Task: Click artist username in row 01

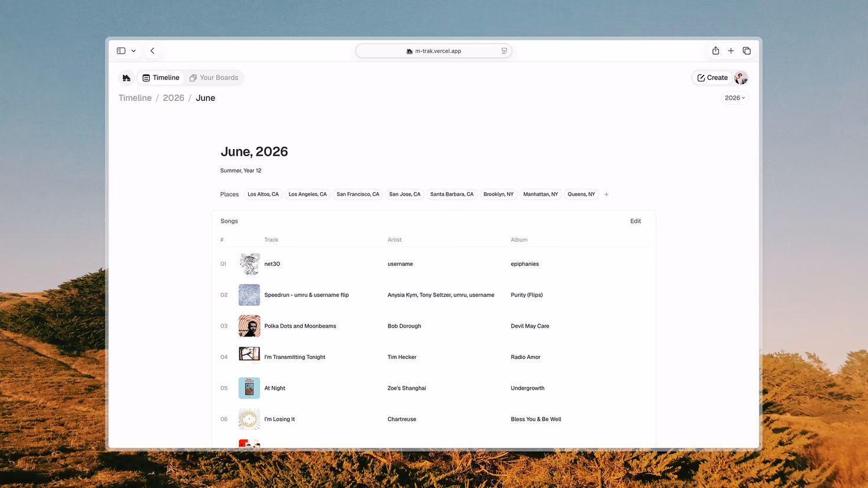Action: (400, 264)
